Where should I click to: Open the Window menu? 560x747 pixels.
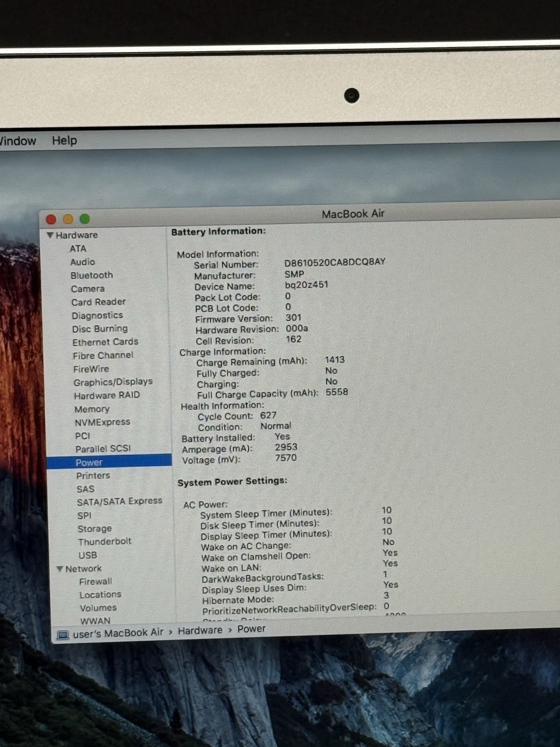[x=18, y=141]
